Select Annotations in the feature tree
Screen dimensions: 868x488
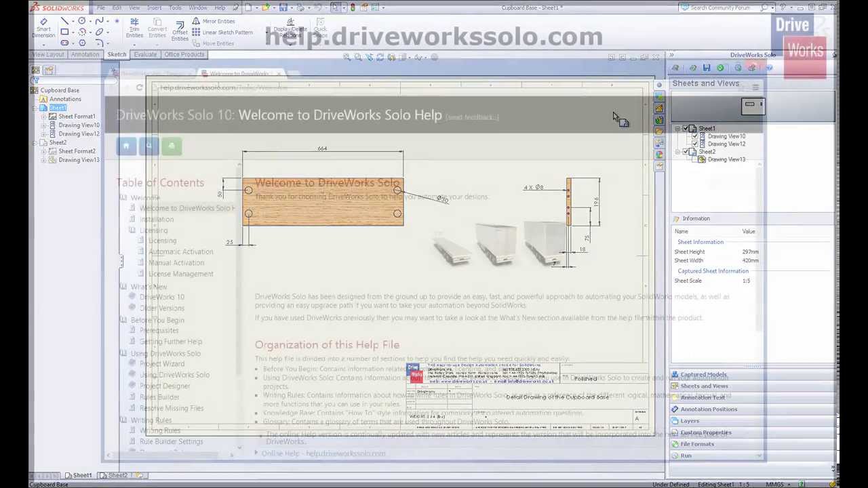(65, 99)
